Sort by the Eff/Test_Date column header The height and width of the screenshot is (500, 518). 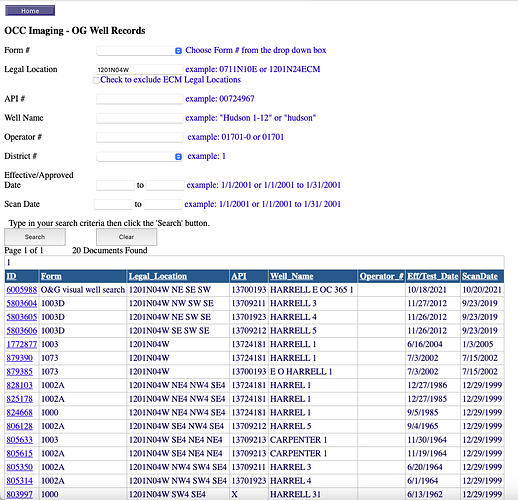pos(433,276)
